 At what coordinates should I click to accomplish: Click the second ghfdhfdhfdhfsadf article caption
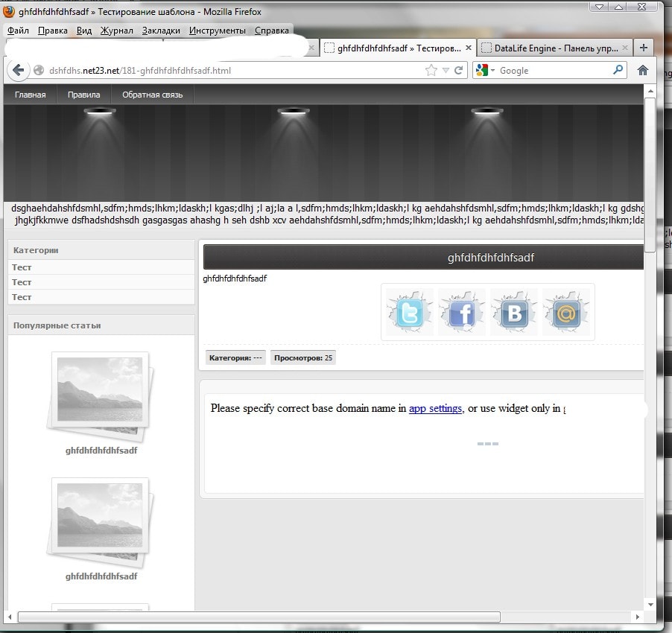pos(101,576)
